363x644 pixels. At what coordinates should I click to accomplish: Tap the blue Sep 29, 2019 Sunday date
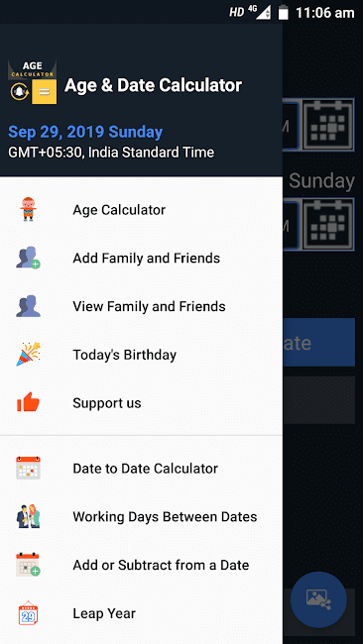[x=85, y=132]
